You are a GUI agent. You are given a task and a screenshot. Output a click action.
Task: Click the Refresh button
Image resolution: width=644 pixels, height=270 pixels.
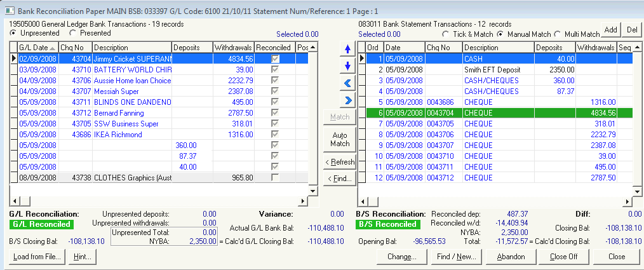click(x=340, y=162)
